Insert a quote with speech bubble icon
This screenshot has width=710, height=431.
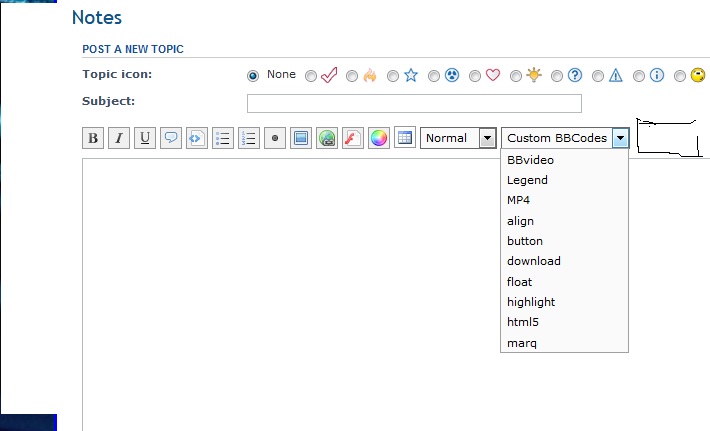point(171,139)
